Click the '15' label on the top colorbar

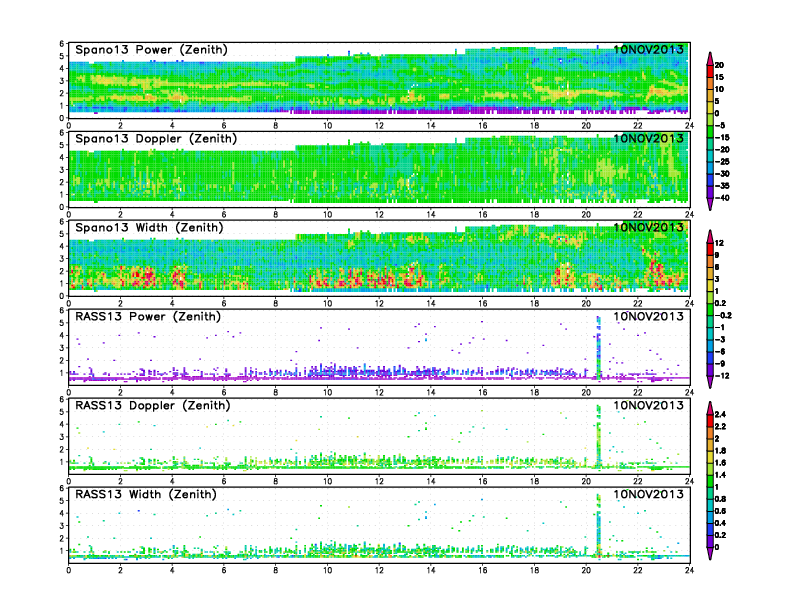tap(719, 77)
